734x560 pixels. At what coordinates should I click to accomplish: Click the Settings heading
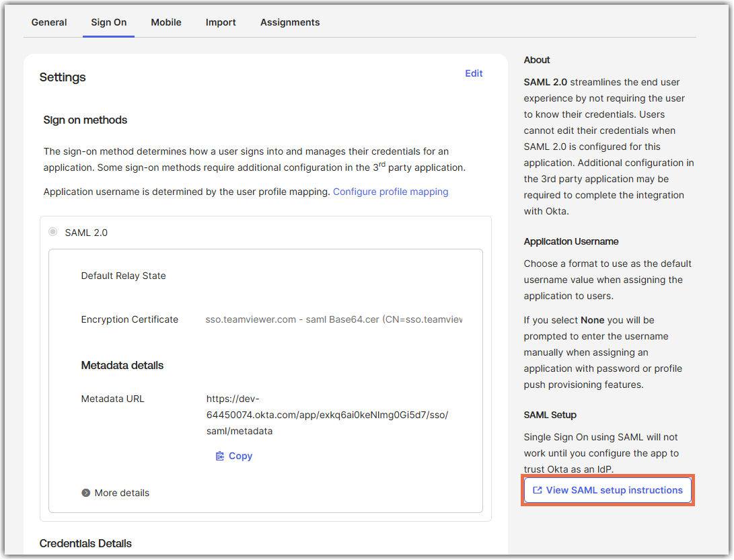[63, 77]
